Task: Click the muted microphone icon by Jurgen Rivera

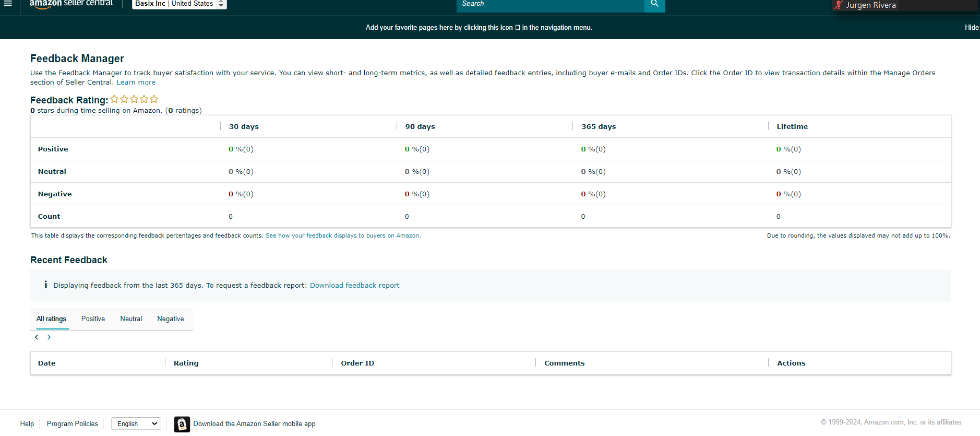Action: coord(838,5)
